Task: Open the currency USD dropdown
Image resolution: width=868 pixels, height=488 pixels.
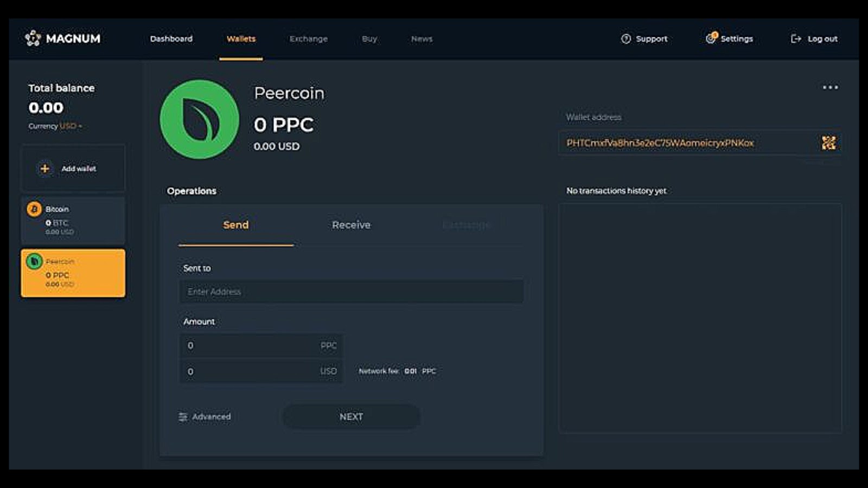Action: [71, 126]
